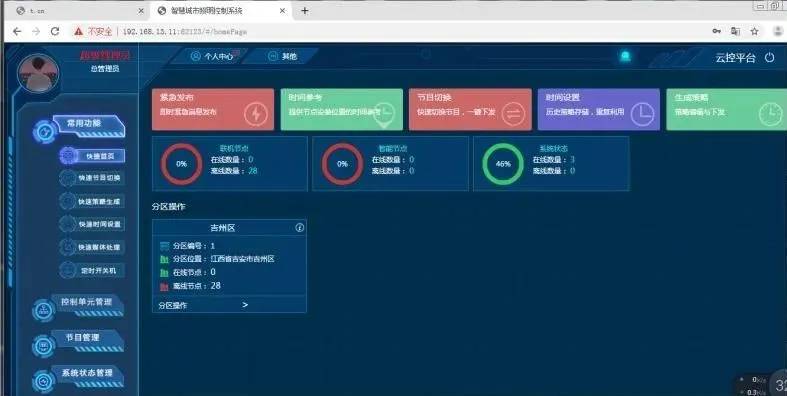Click the bookmark star in address bar
The height and width of the screenshot is (396, 787).
point(754,31)
